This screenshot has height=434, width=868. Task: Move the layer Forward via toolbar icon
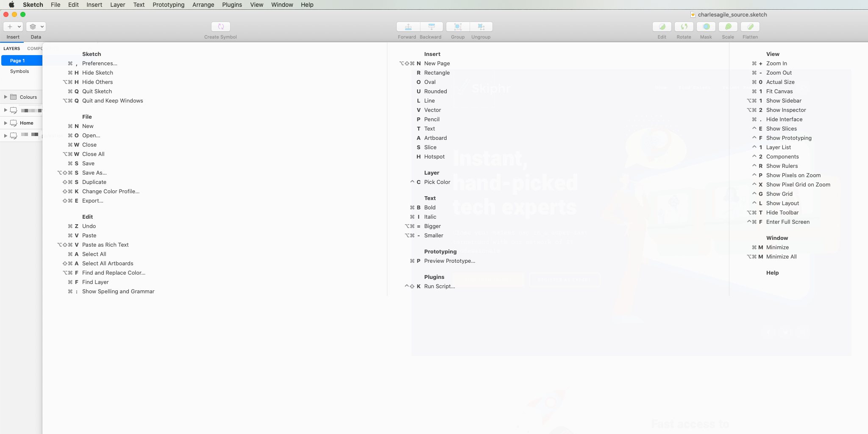point(406,26)
